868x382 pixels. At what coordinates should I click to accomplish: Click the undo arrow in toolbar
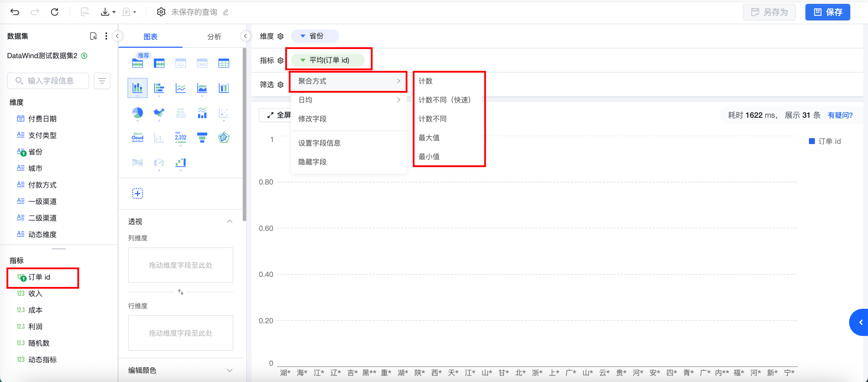pyautogui.click(x=15, y=12)
